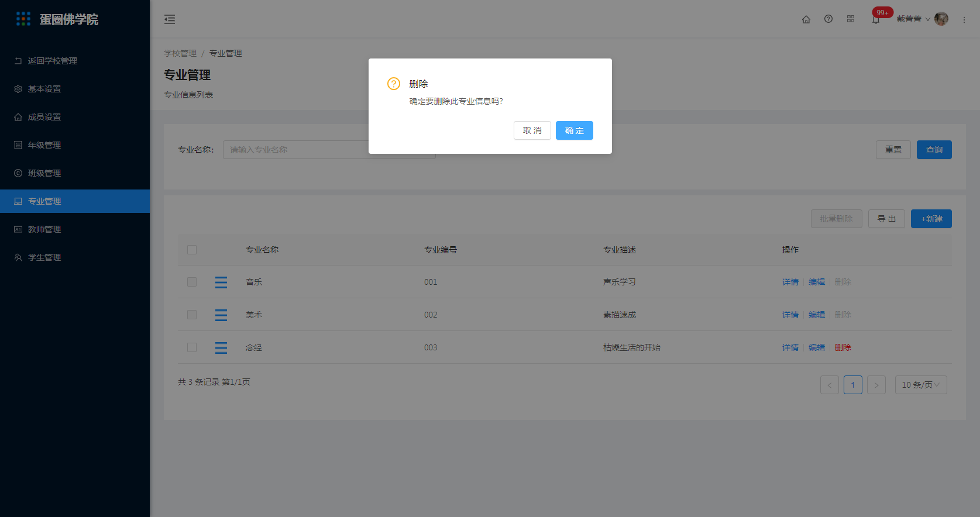Select page 1 in pagination
The width and height of the screenshot is (980, 517).
click(853, 385)
